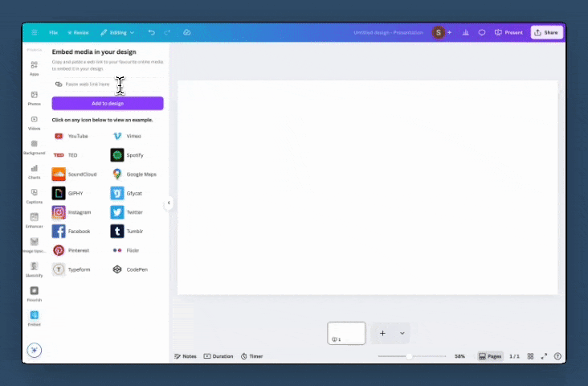588x386 pixels.
Task: Open the Charts sidebar panel
Action: pos(34,172)
